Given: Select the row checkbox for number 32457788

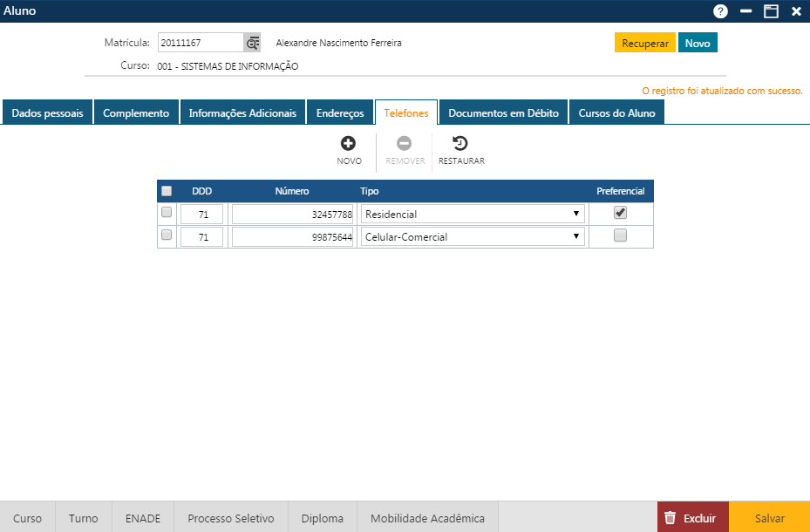Looking at the screenshot, I should tap(167, 213).
